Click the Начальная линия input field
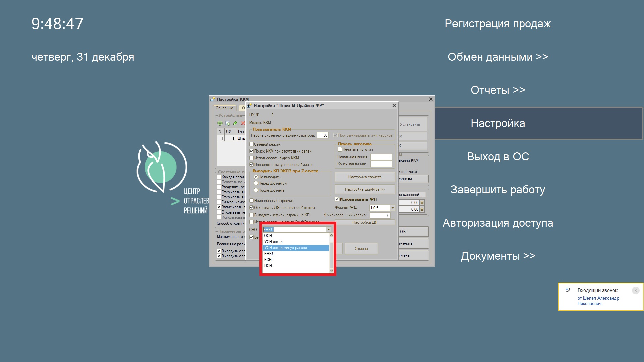644x362 pixels. (x=381, y=157)
